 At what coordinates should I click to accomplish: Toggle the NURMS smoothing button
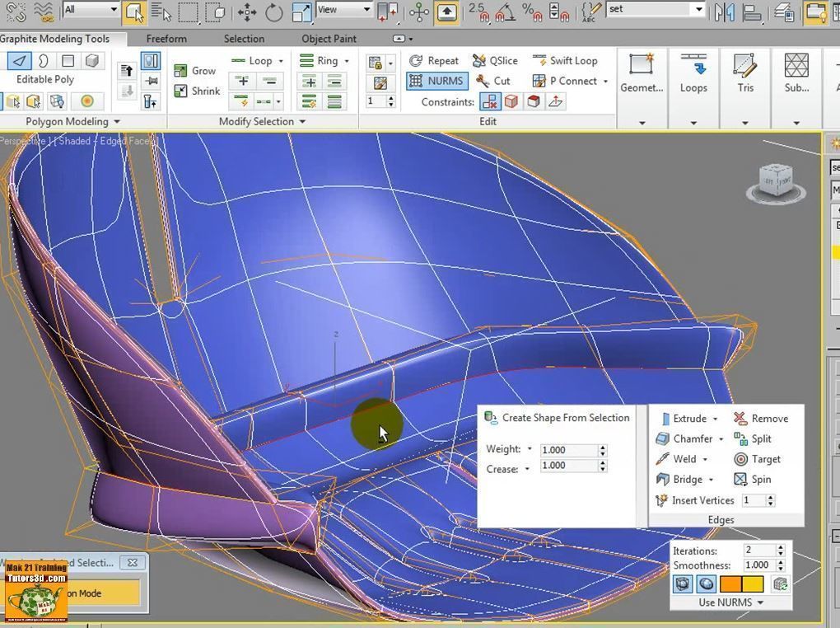click(x=436, y=81)
